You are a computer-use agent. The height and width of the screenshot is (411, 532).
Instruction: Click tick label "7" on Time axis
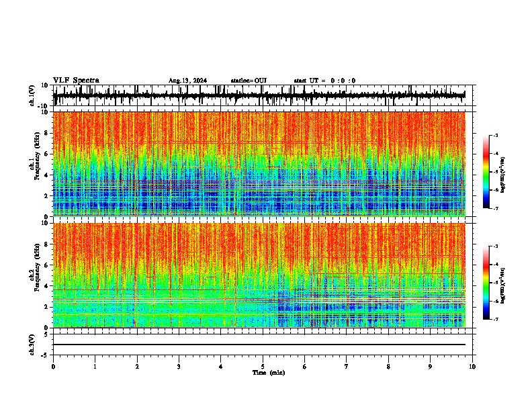(347, 367)
